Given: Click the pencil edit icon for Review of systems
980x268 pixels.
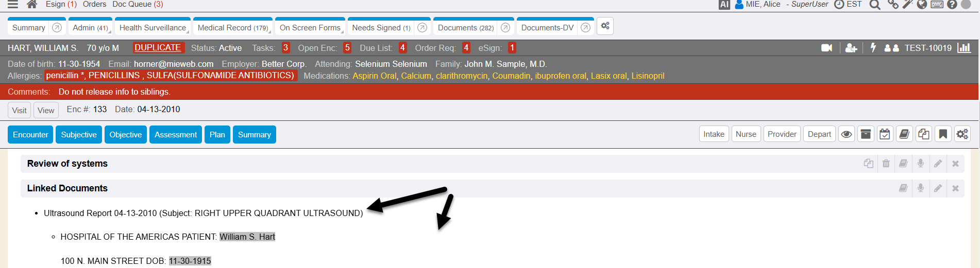Looking at the screenshot, I should pyautogui.click(x=938, y=164).
